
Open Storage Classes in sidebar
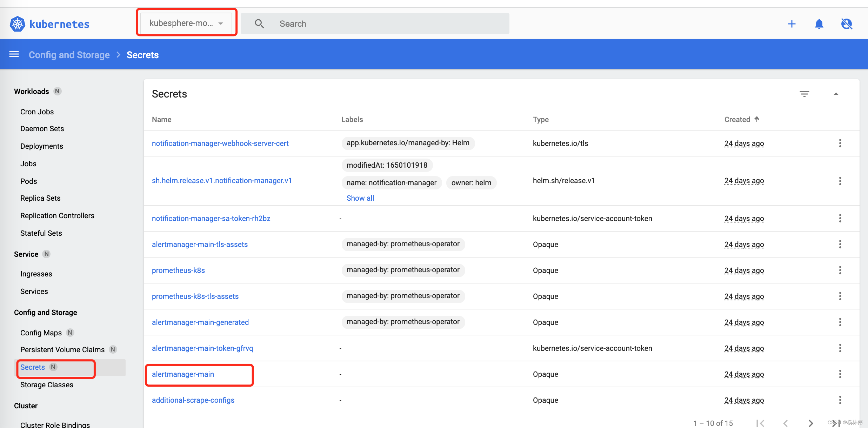[x=47, y=384]
